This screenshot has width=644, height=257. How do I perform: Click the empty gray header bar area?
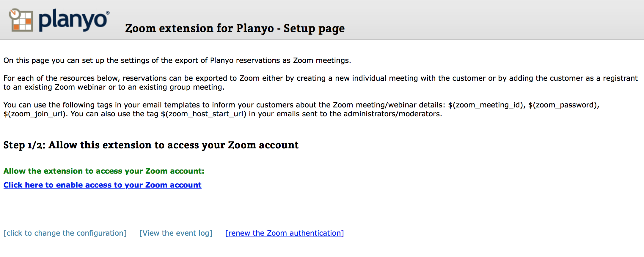[491, 20]
